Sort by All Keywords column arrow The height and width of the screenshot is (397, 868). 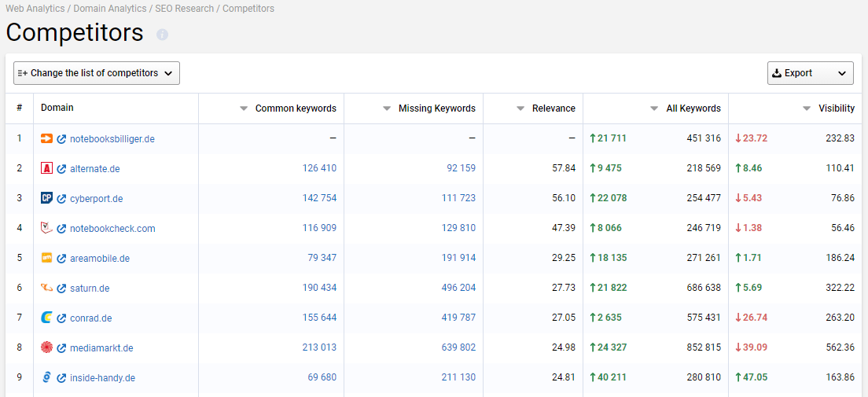point(654,108)
